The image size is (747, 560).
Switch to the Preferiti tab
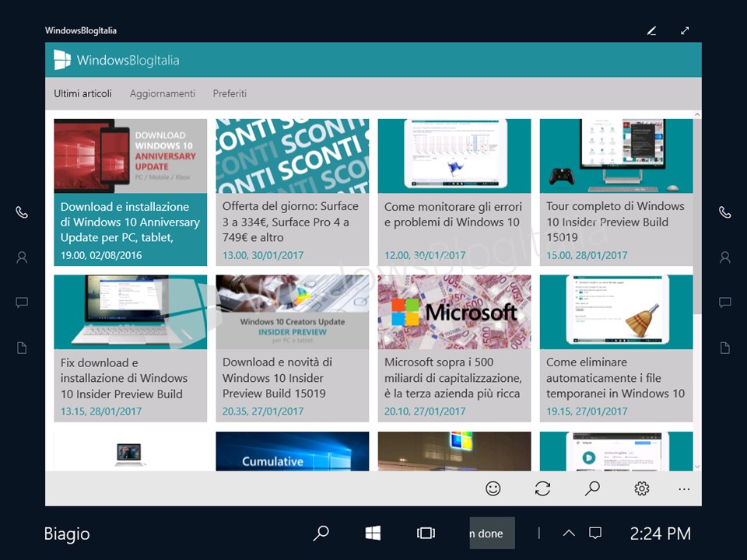(230, 93)
